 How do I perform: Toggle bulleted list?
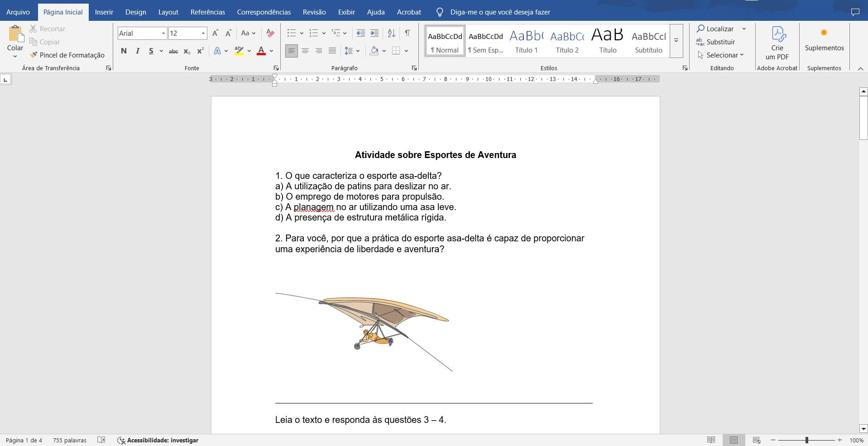pos(291,33)
